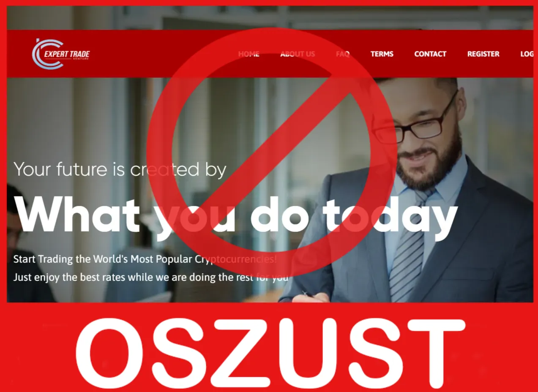Click the Expert Trade Venture logo text
Screen dimensions: 538x392
(x=67, y=54)
